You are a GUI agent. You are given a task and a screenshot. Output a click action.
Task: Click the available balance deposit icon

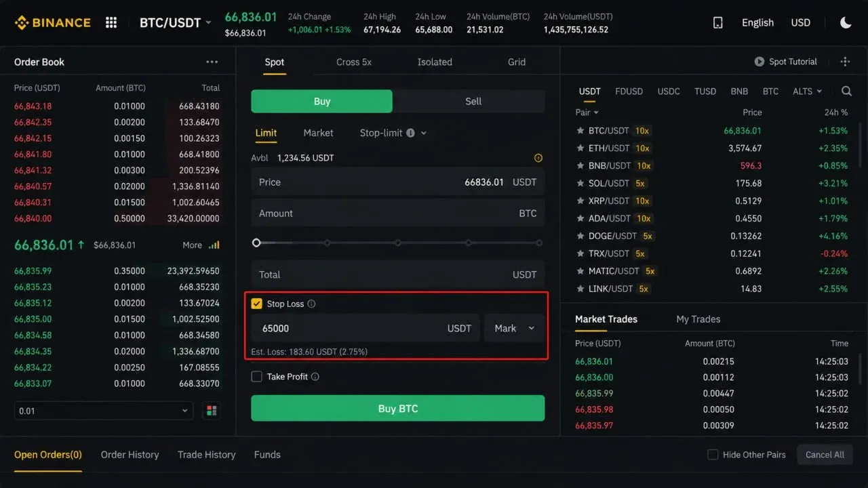(538, 158)
